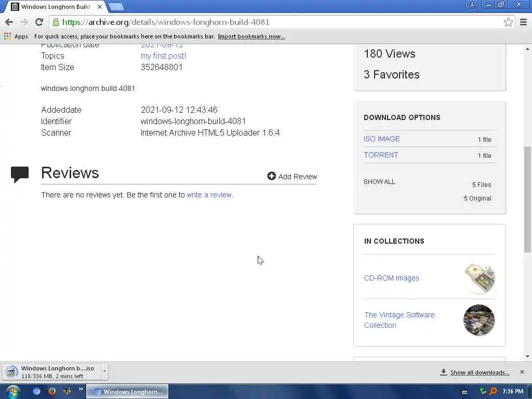532x399 pixels.
Task: Click the browser forward arrow
Action: tap(24, 22)
